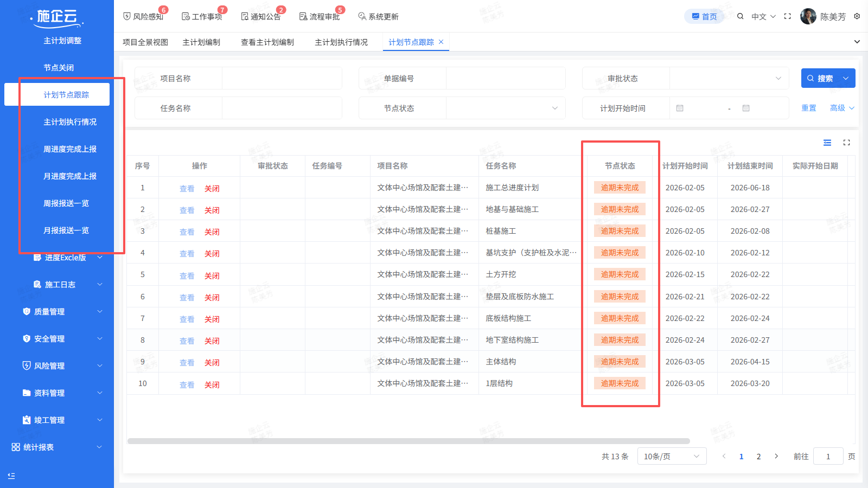
Task: Switch to the 主计划执行情况 tab
Action: [x=341, y=42]
